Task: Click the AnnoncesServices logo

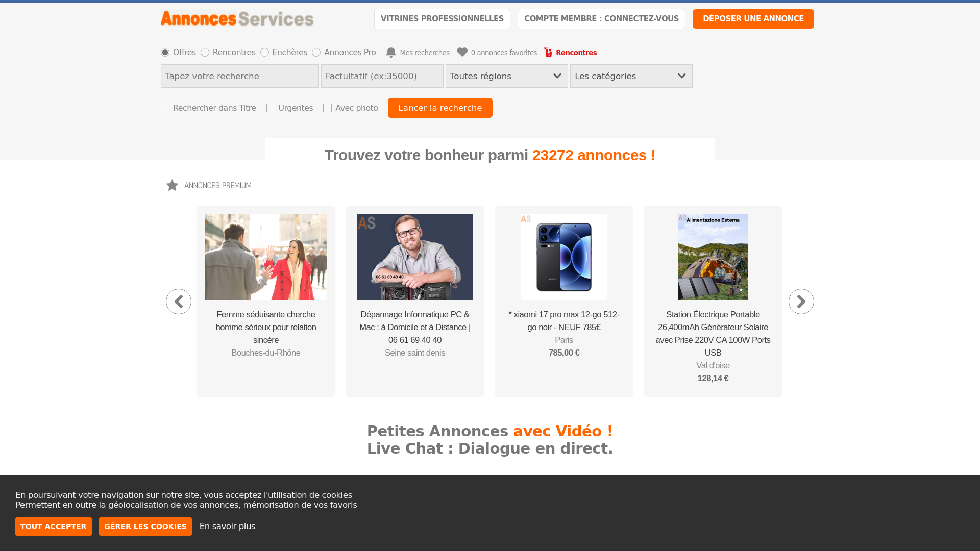Action: (236, 18)
